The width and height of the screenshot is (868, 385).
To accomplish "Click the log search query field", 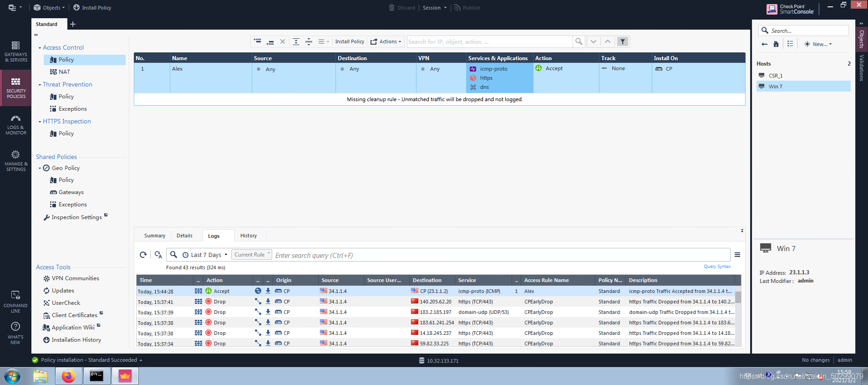I will pos(501,255).
